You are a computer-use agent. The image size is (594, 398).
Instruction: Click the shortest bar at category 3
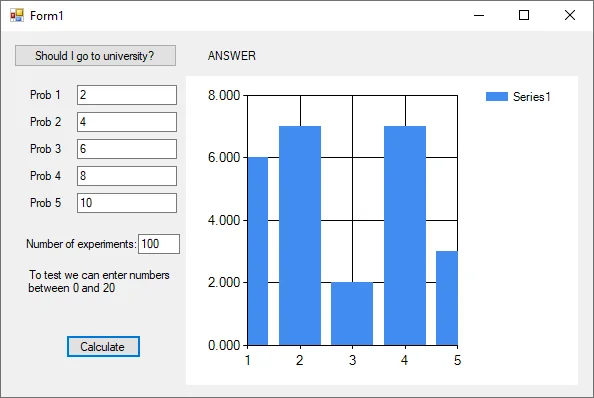click(x=352, y=314)
